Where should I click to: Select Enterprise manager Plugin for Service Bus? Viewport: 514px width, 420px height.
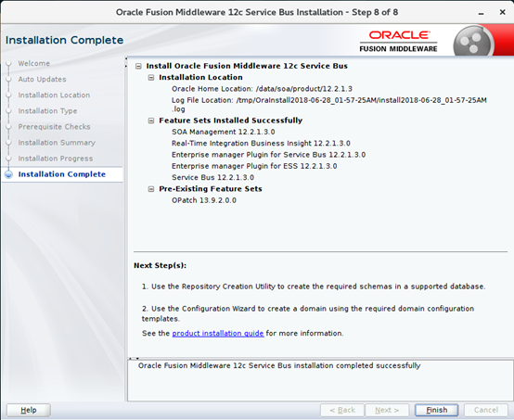(268, 155)
